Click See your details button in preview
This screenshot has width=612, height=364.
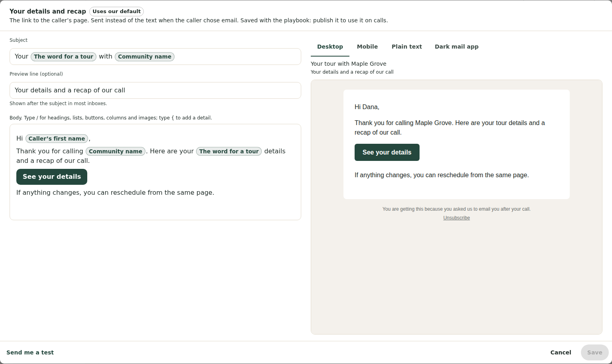tap(387, 152)
